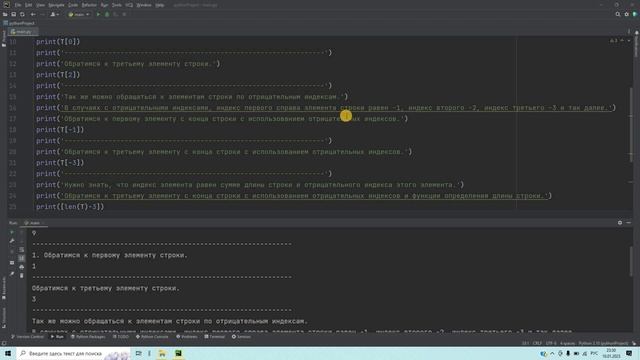Open Task View on the taskbar
This screenshot has width=640, height=360.
click(138, 353)
